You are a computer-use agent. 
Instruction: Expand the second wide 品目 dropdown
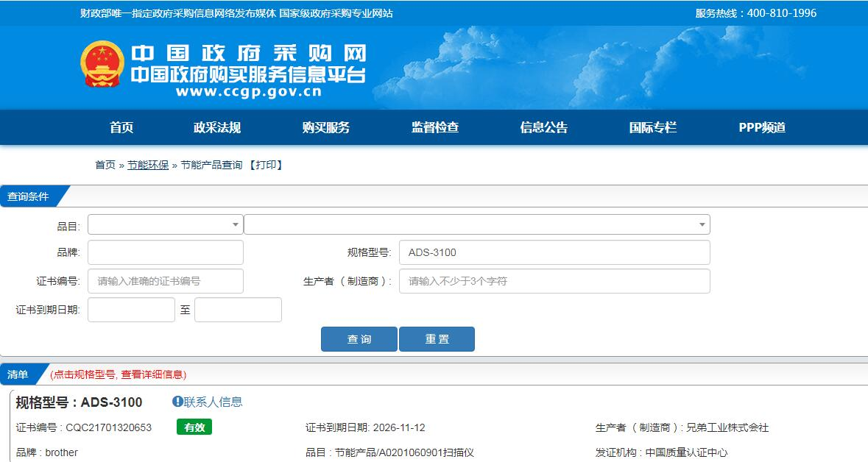pyautogui.click(x=476, y=224)
